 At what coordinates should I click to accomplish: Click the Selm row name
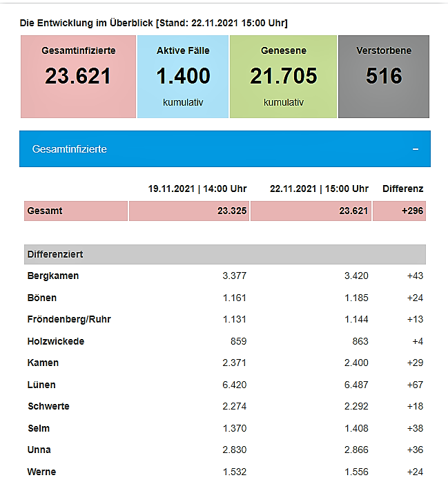(39, 428)
